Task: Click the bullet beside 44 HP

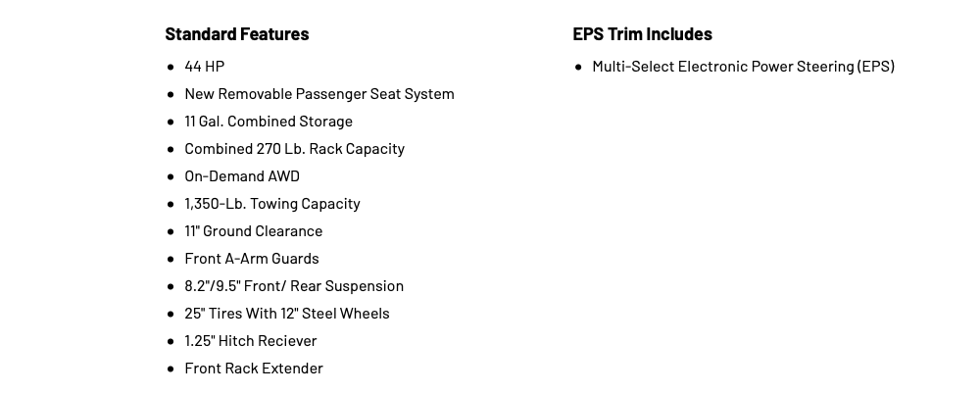Action: 171,67
